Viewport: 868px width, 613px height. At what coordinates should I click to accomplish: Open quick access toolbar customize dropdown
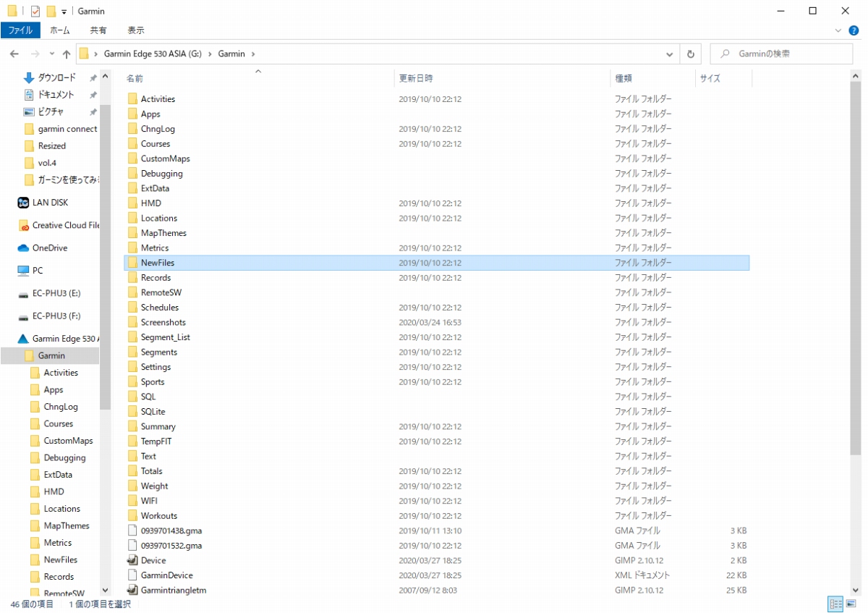64,12
